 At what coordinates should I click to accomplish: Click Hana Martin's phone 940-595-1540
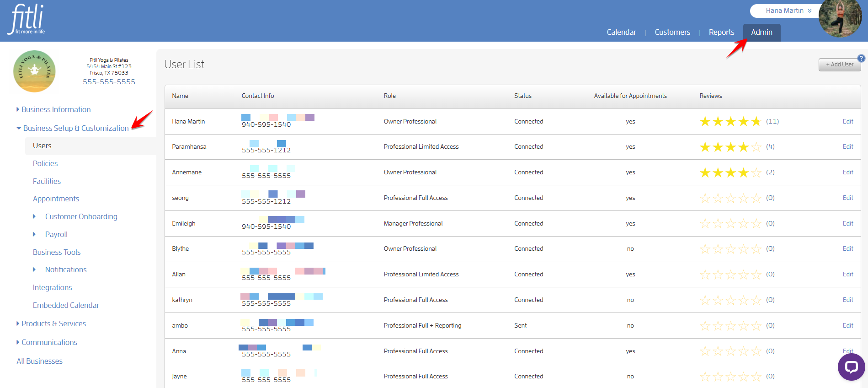pos(266,124)
